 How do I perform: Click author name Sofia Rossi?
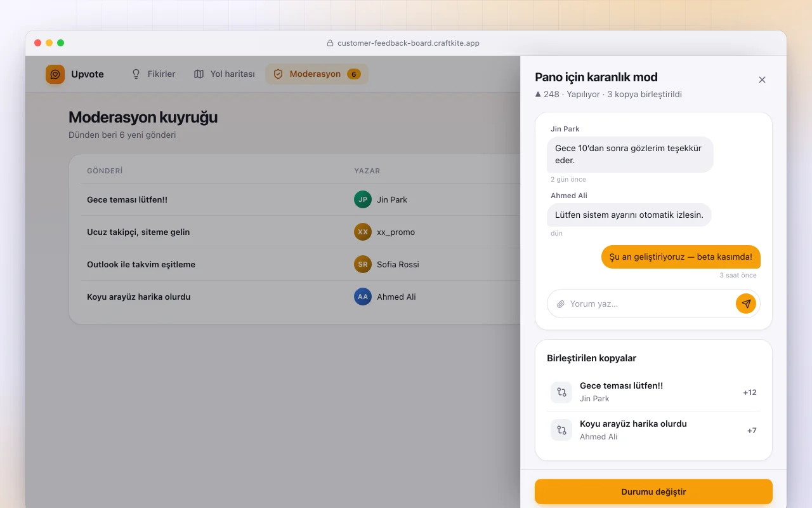(398, 264)
